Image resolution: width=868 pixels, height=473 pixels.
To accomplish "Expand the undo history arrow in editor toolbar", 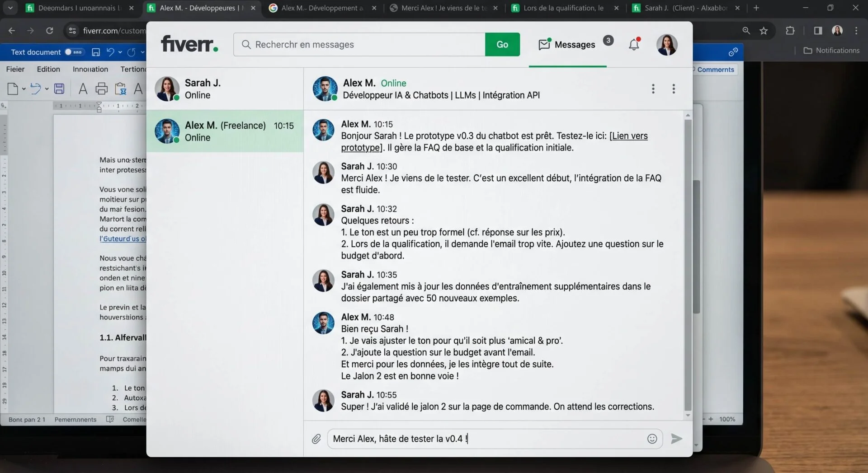I will click(x=47, y=89).
